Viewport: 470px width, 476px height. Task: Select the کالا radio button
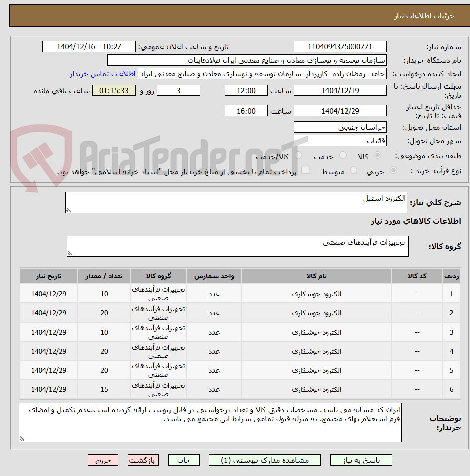click(377, 155)
